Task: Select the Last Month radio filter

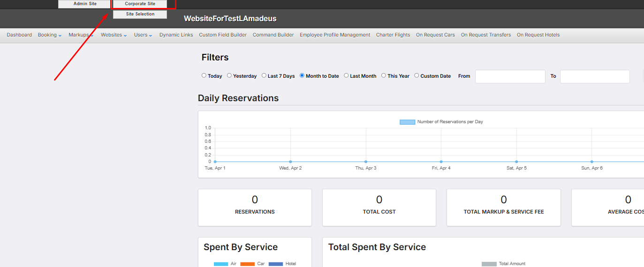Action: pos(346,75)
